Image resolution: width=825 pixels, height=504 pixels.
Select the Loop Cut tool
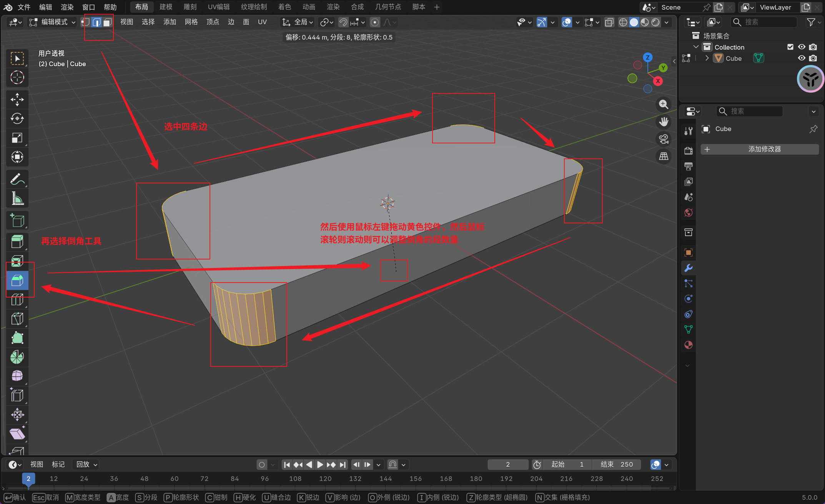pos(17,300)
